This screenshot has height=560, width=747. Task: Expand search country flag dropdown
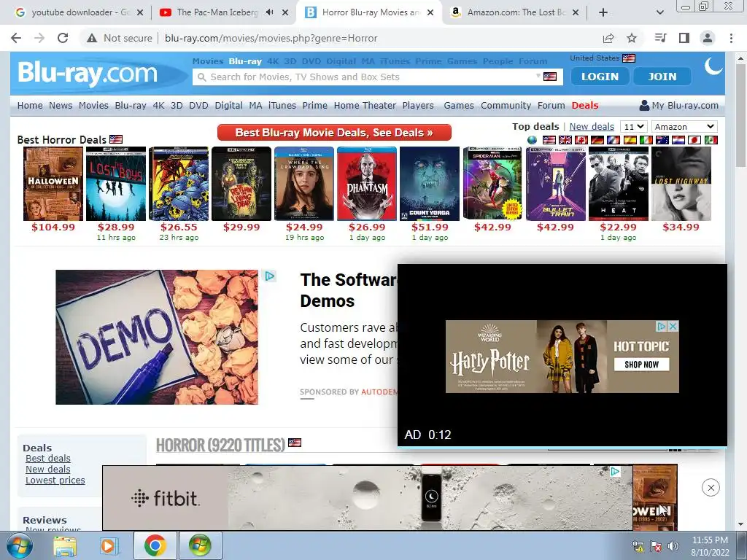point(547,77)
